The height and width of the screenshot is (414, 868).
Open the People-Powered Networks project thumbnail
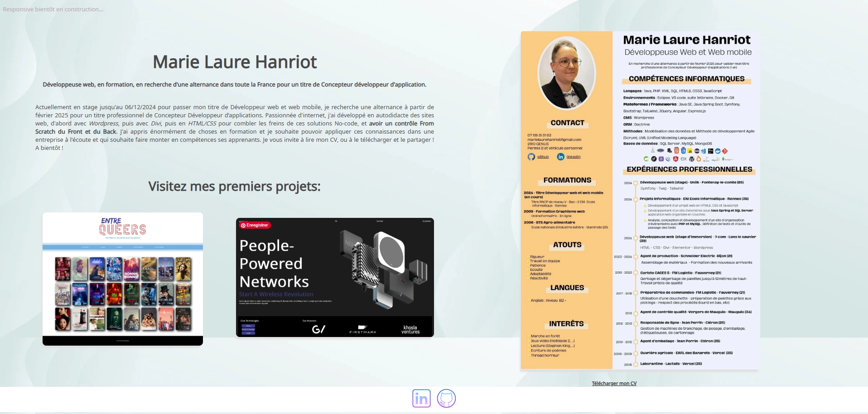pos(335,277)
